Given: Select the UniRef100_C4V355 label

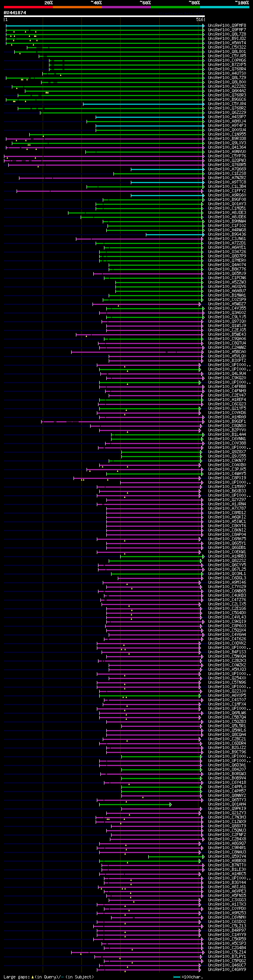Looking at the screenshot, I should tap(227, 308).
